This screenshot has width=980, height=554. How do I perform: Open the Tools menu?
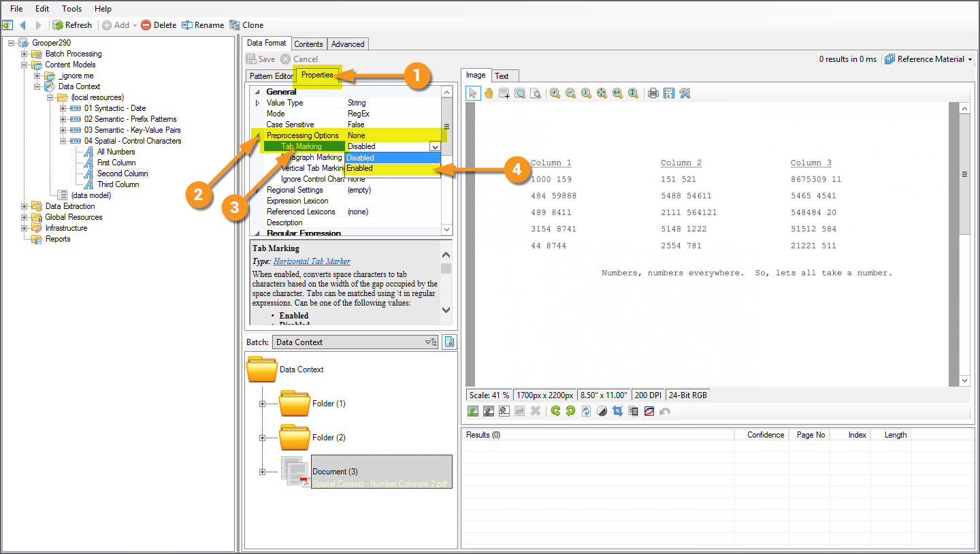coord(71,9)
